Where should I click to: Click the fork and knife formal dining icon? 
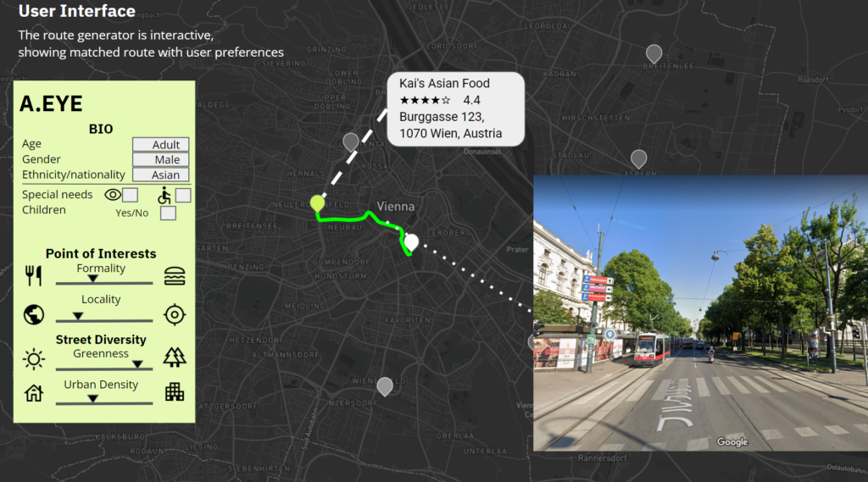pos(34,275)
